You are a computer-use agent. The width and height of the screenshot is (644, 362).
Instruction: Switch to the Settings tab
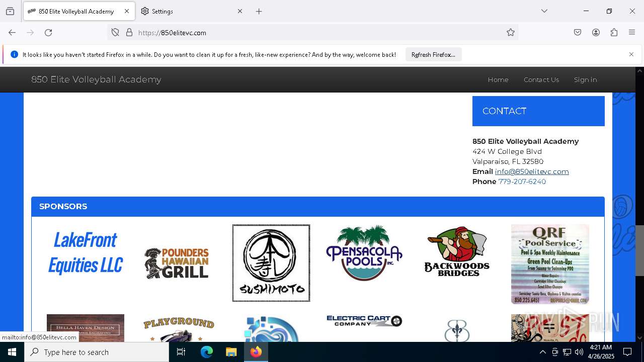(192, 11)
